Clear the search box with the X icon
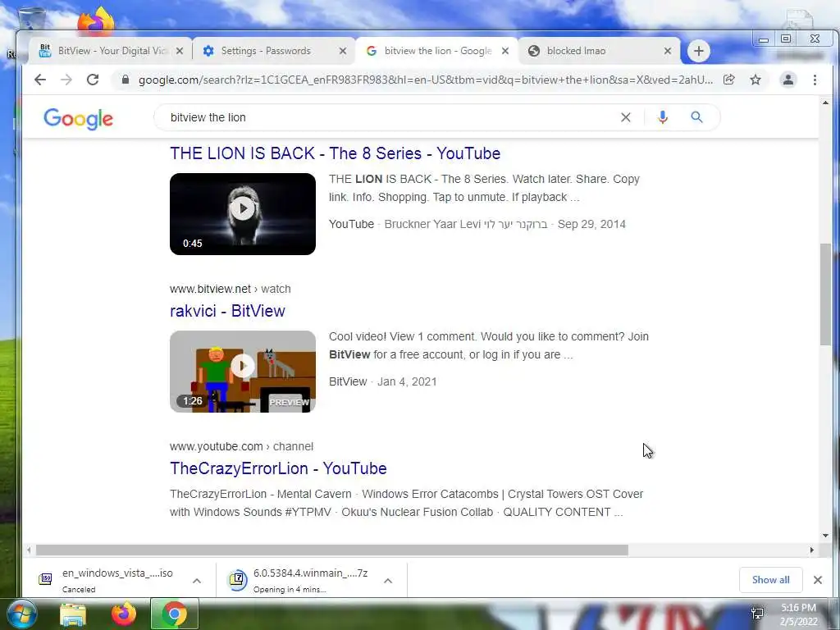 (x=626, y=117)
